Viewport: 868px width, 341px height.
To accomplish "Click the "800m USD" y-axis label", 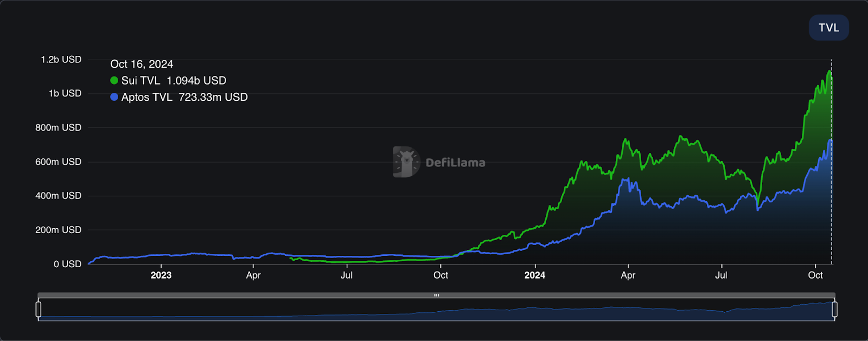I will 59,127.
